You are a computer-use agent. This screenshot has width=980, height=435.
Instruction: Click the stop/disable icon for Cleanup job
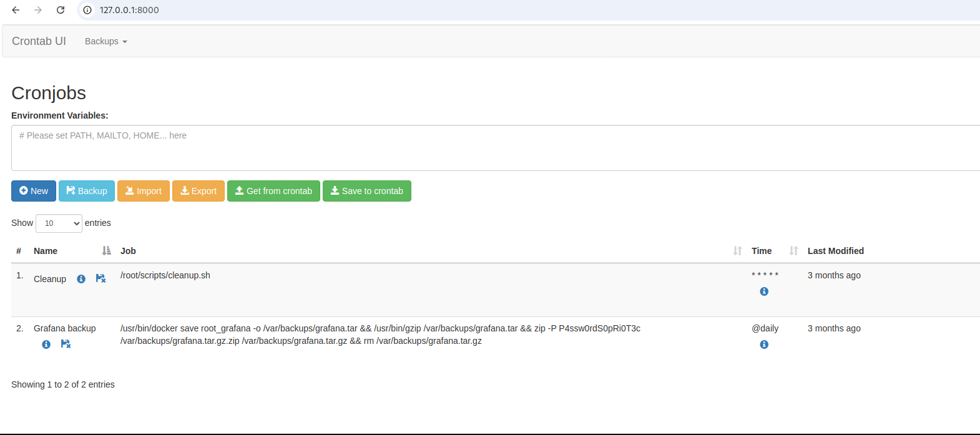tap(100, 279)
